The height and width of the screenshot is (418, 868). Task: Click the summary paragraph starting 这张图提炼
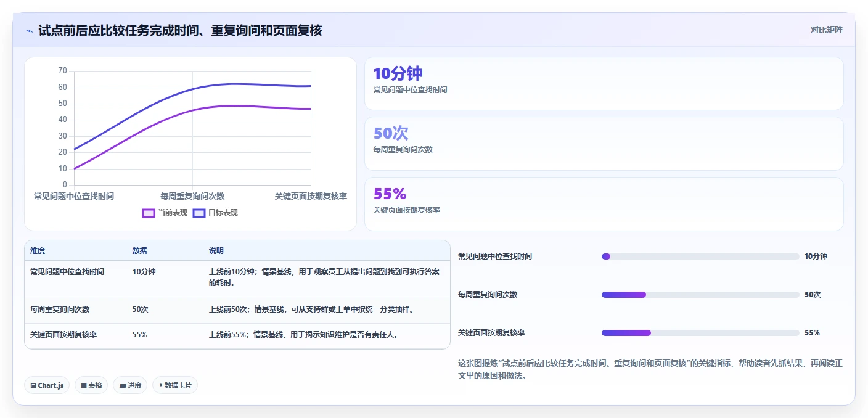[x=650, y=370]
